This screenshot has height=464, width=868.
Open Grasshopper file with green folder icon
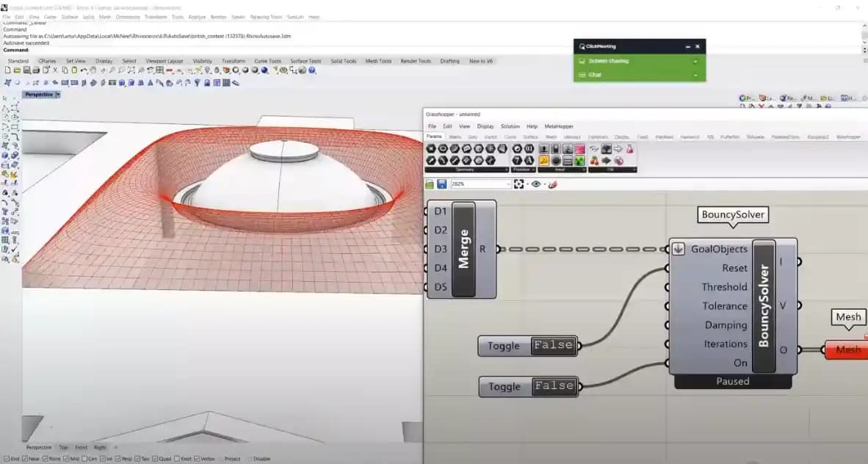coord(430,184)
